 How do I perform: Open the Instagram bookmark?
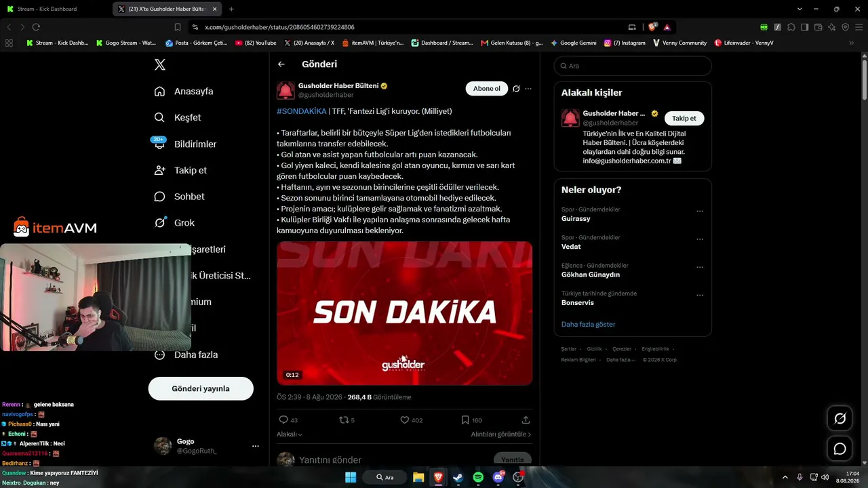(625, 43)
